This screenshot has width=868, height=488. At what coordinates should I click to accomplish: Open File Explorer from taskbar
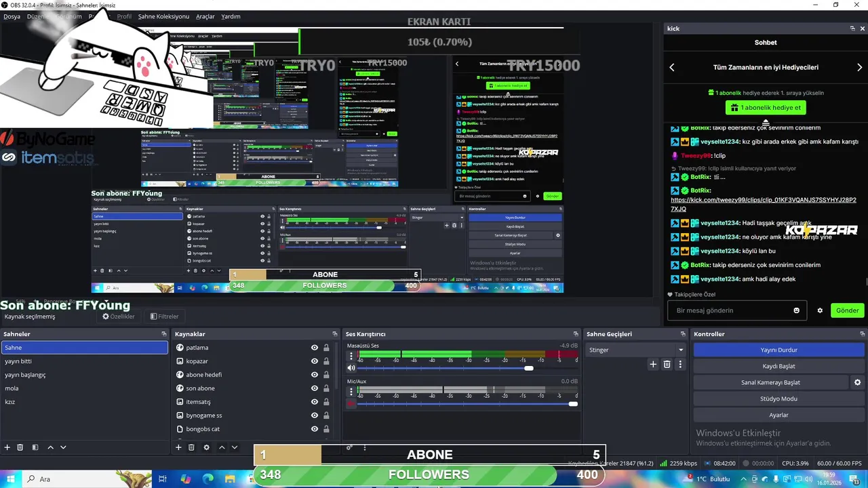click(x=230, y=479)
